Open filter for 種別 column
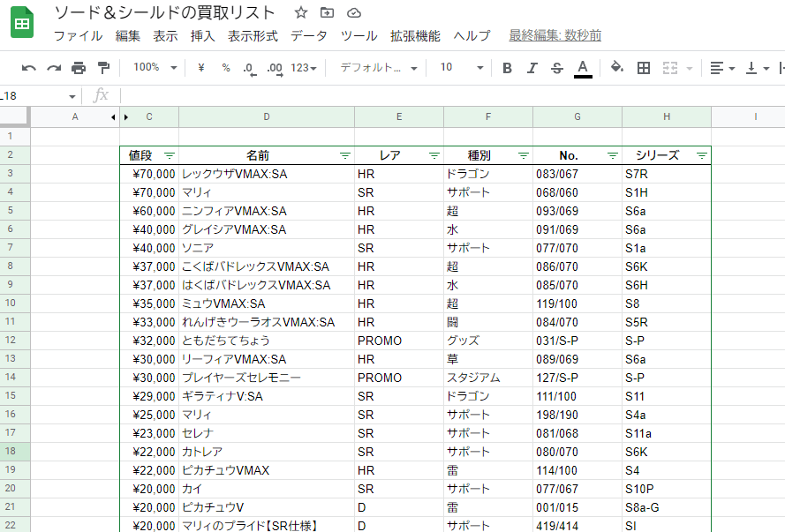Viewport: 785px width, 532px height. coord(523,155)
